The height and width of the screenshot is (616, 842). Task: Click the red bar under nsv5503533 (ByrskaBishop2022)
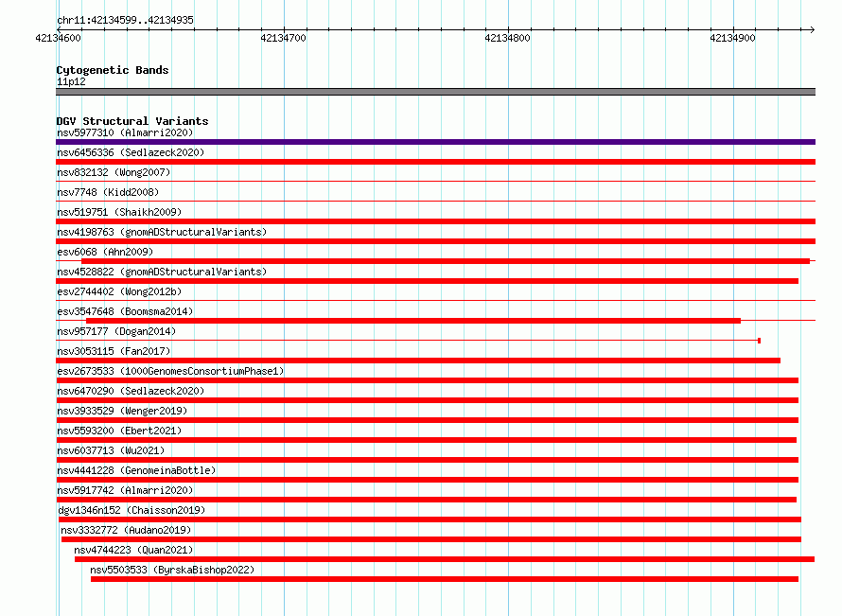[445, 579]
